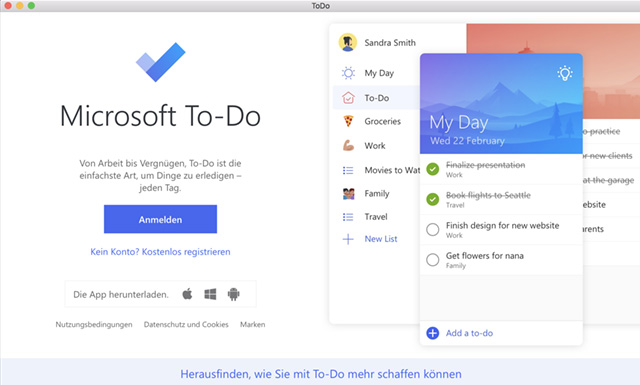The width and height of the screenshot is (640, 385).
Task: Open the Work list
Action: (376, 145)
